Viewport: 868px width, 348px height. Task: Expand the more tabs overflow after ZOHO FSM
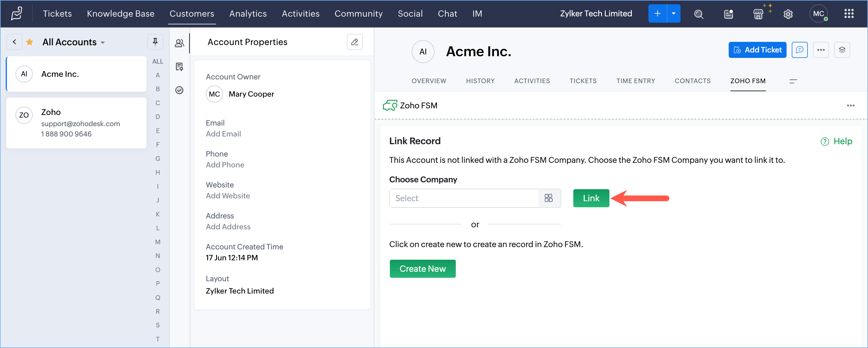[x=793, y=81]
